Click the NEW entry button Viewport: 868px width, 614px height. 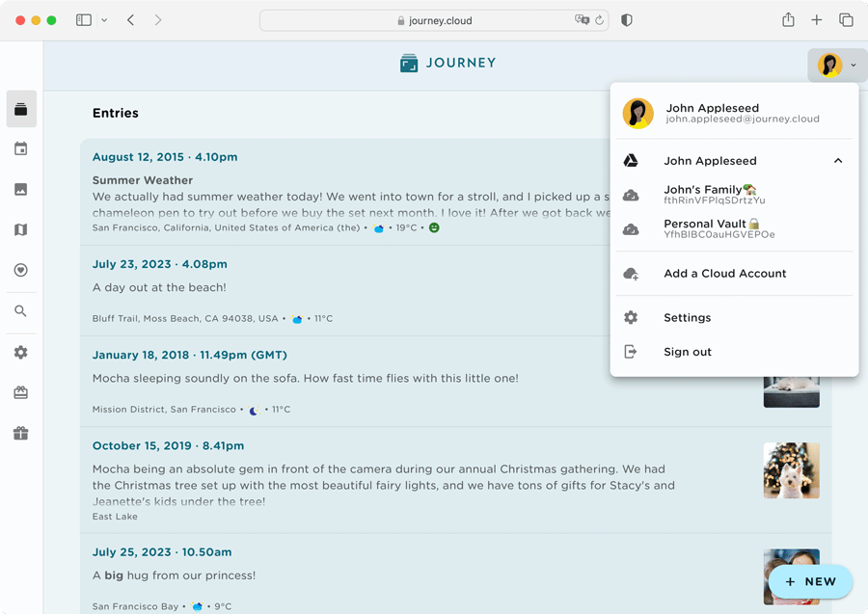[810, 581]
